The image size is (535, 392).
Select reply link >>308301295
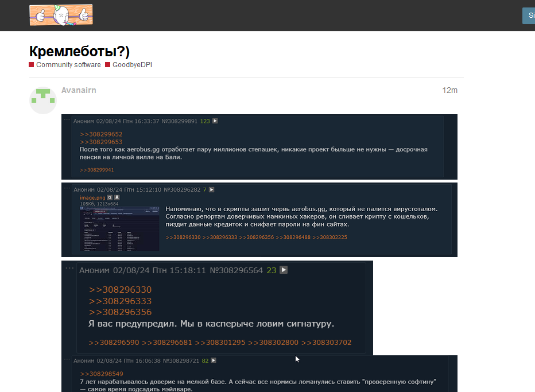[220, 343]
